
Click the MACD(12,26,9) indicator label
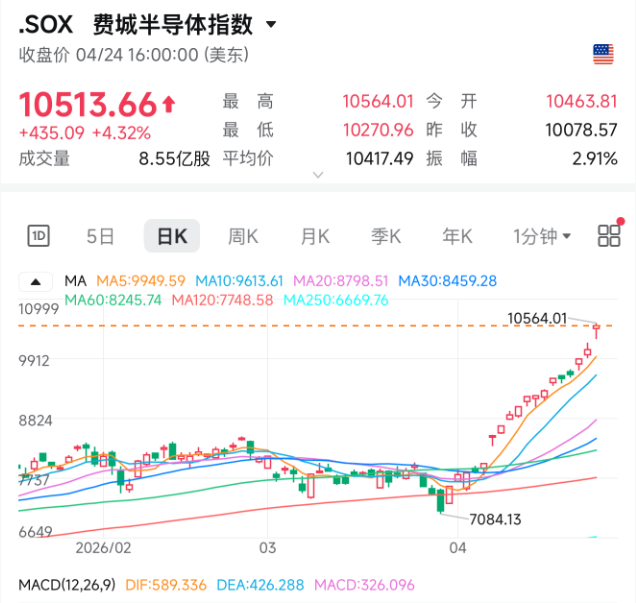point(66,584)
